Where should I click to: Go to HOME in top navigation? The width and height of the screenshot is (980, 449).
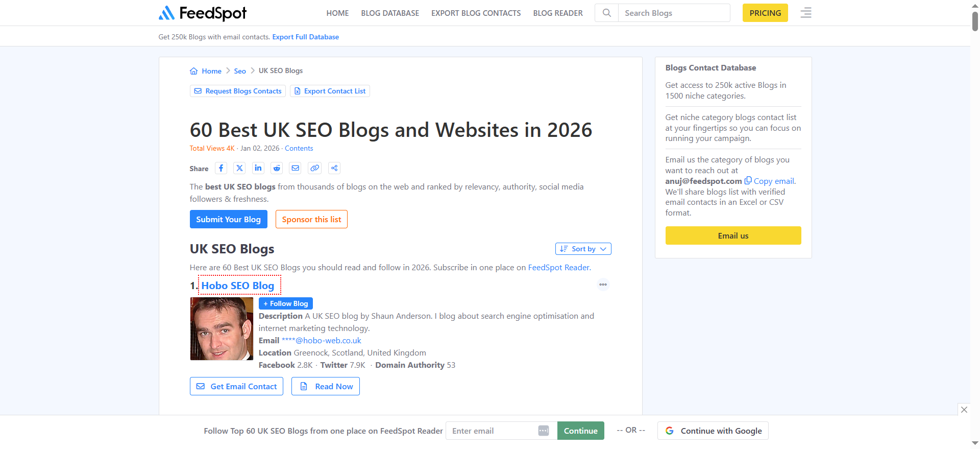[x=337, y=13]
